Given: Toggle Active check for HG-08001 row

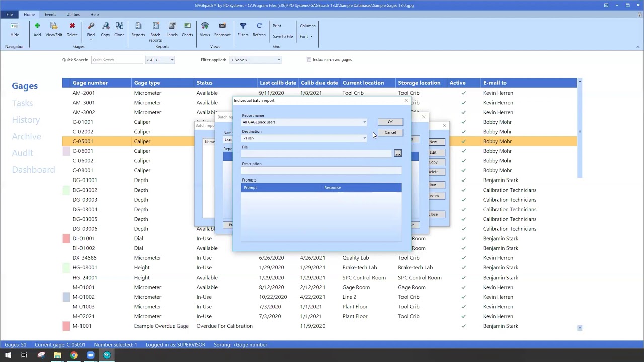Looking at the screenshot, I should 463,267.
